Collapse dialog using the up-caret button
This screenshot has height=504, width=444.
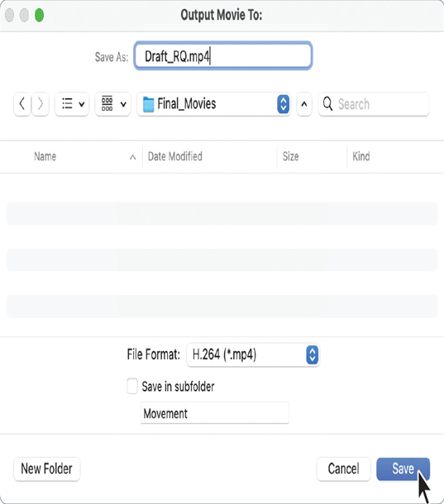tap(304, 104)
